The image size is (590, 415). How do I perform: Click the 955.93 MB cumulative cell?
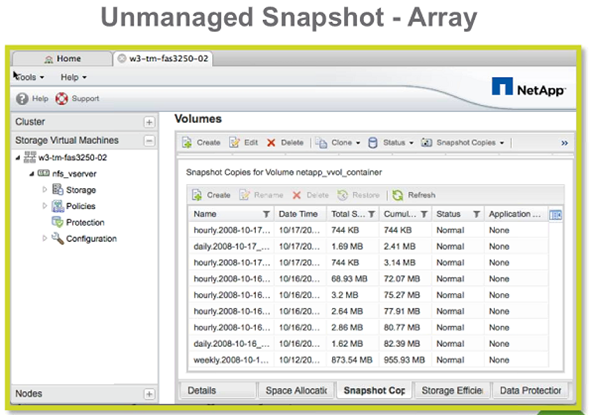point(404,360)
